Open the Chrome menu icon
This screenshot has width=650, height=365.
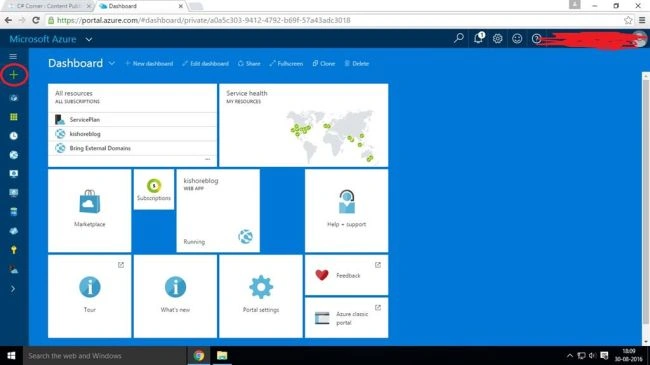point(642,20)
